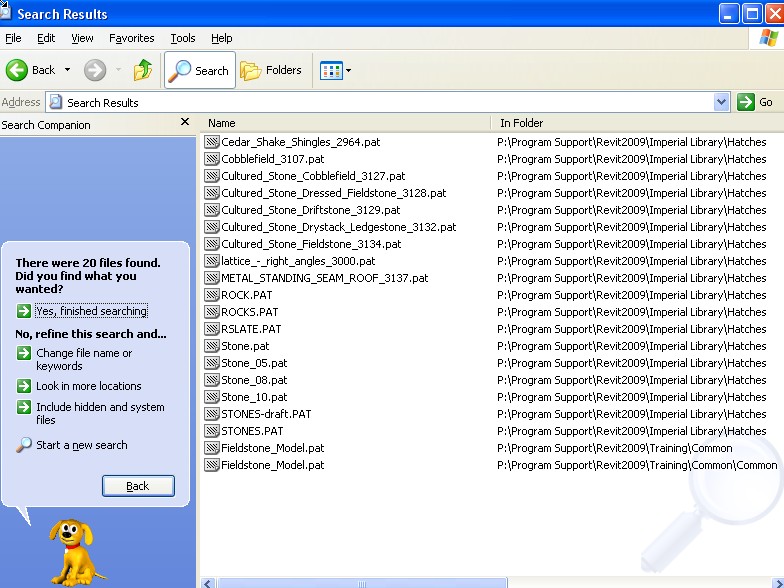Open the Views icon menu
This screenshot has height=588, width=784.
[335, 70]
